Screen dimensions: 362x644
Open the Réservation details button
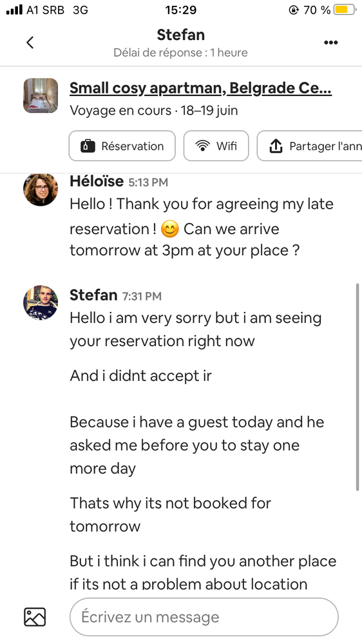(122, 146)
